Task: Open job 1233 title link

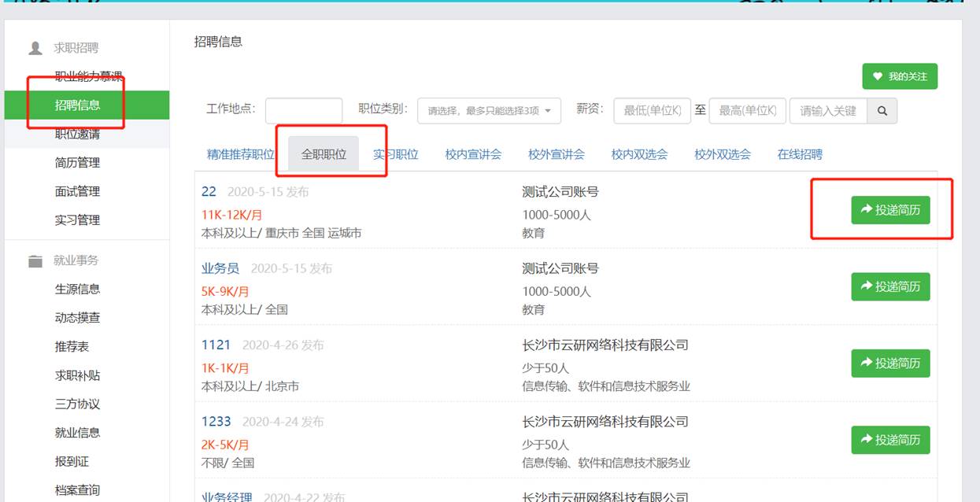Action: 216,422
